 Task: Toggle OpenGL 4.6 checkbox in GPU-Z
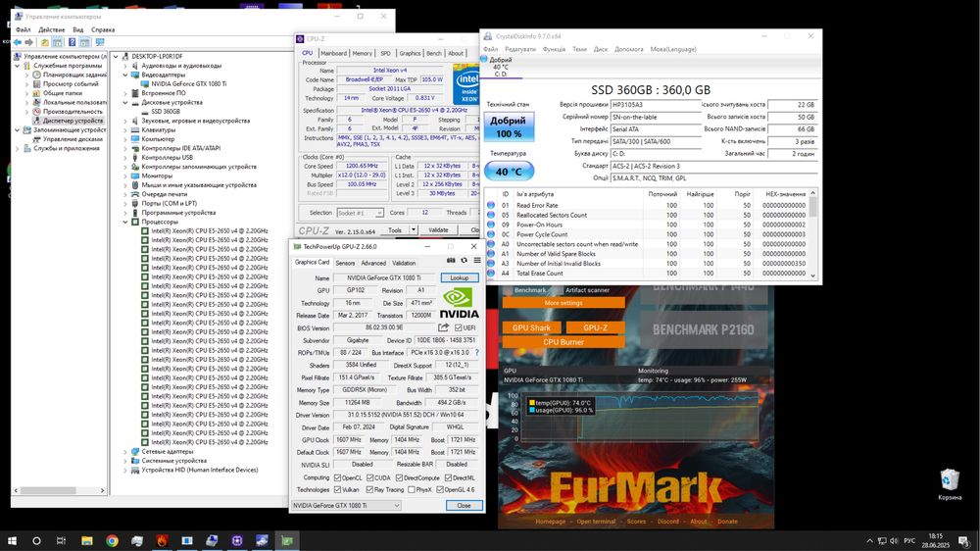439,489
